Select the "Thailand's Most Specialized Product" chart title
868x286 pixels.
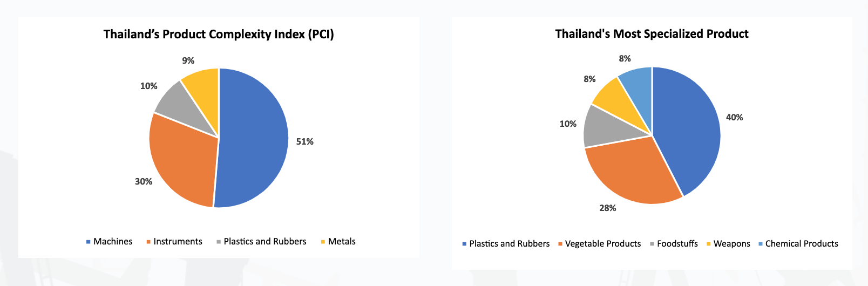(x=652, y=34)
